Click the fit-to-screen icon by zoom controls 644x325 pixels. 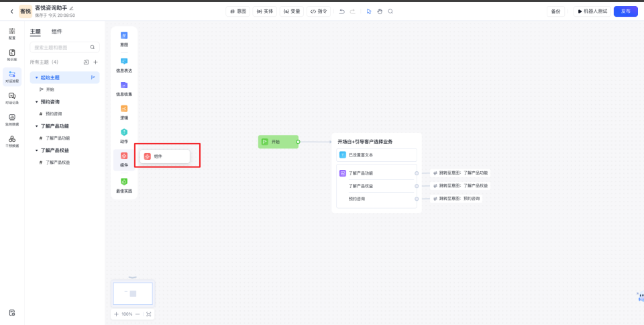pos(148,314)
